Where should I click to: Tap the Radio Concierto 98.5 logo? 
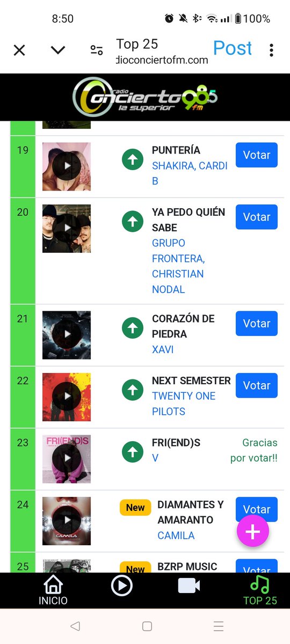[x=145, y=97]
